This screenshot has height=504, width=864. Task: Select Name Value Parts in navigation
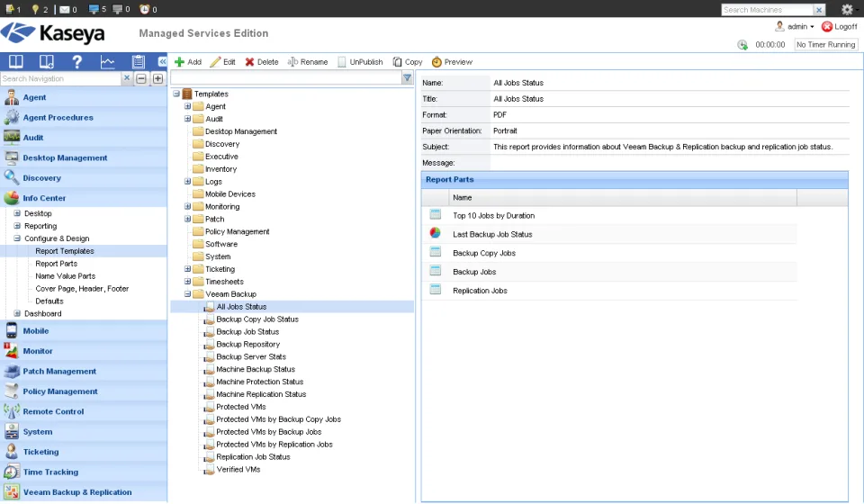pyautogui.click(x=65, y=276)
